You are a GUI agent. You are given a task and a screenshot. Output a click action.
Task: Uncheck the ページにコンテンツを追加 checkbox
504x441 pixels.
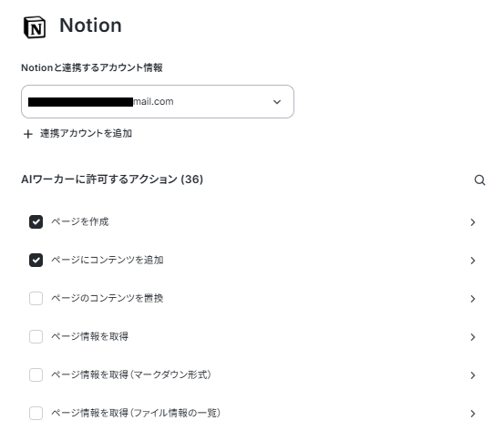click(36, 260)
